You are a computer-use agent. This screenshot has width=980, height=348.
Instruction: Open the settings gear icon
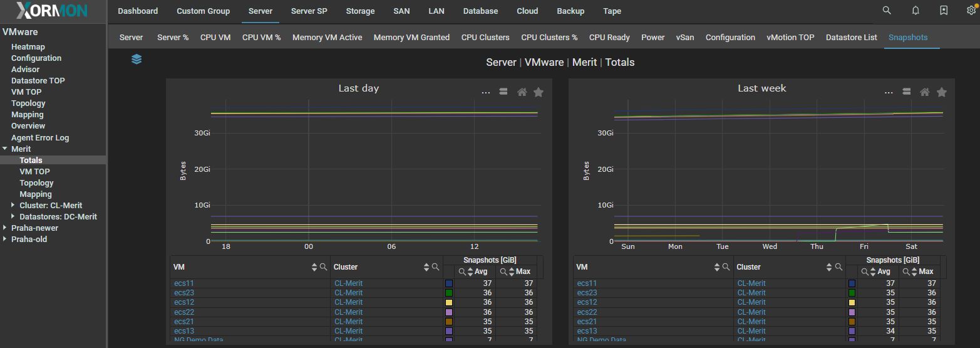click(x=971, y=11)
